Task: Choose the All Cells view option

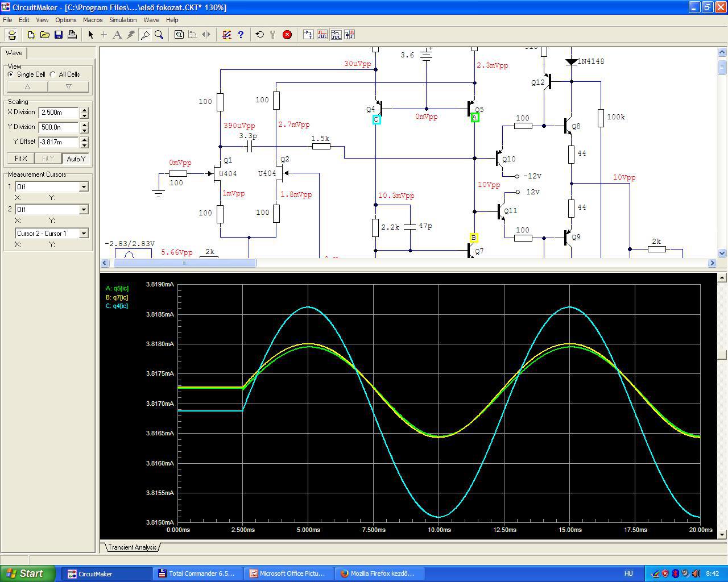Action: (53, 74)
